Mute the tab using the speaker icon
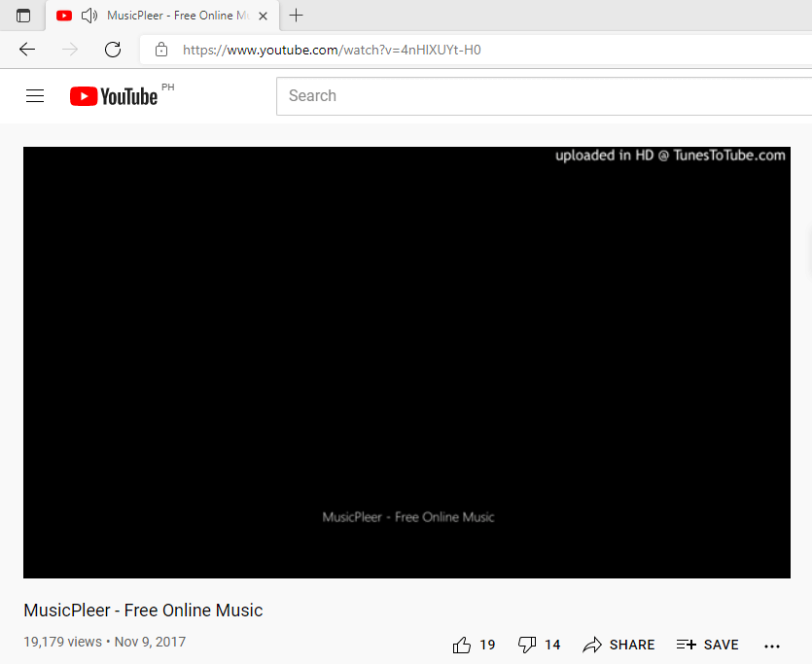The width and height of the screenshot is (812, 664). (89, 16)
